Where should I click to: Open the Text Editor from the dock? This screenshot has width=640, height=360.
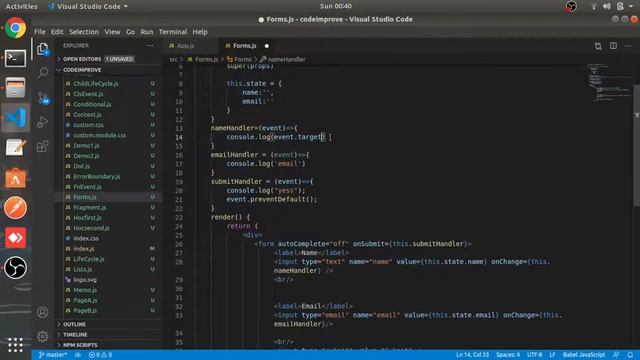(x=16, y=147)
